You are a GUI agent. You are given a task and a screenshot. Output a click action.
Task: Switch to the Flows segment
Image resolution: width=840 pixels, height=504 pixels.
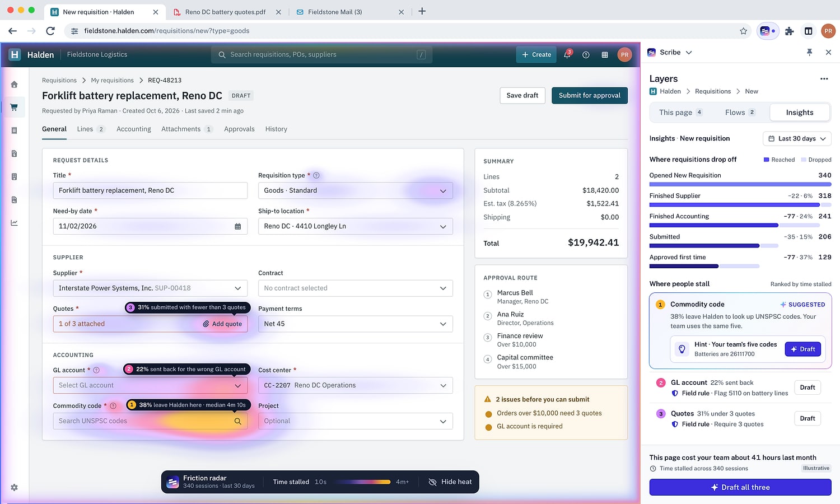click(x=740, y=113)
